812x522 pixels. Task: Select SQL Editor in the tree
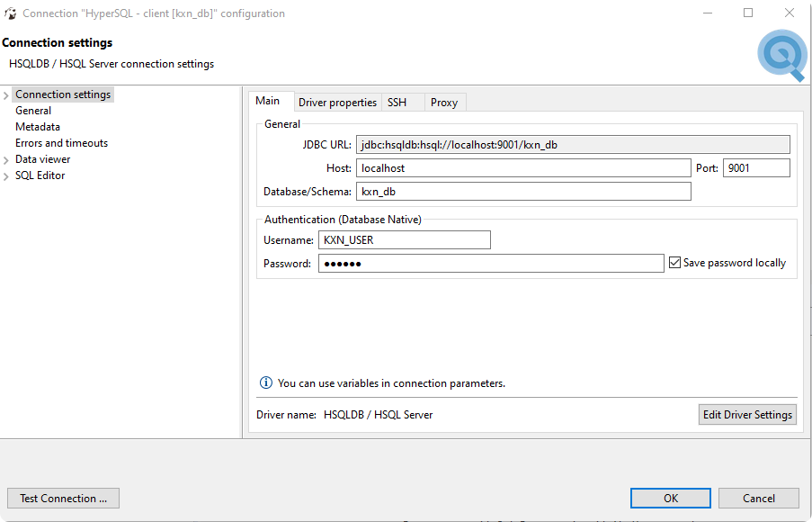[x=40, y=175]
